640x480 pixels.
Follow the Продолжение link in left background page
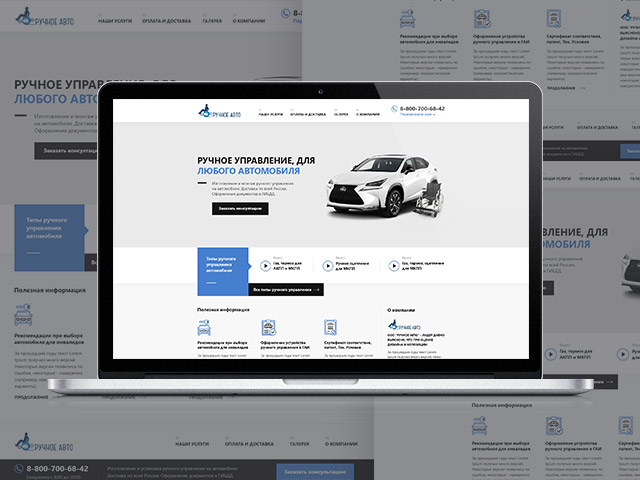coord(31,397)
